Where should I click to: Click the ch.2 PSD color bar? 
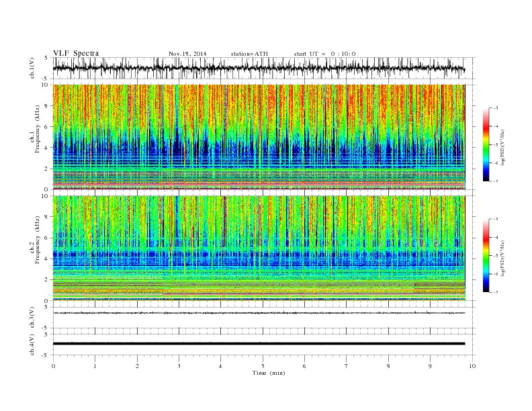click(x=486, y=255)
